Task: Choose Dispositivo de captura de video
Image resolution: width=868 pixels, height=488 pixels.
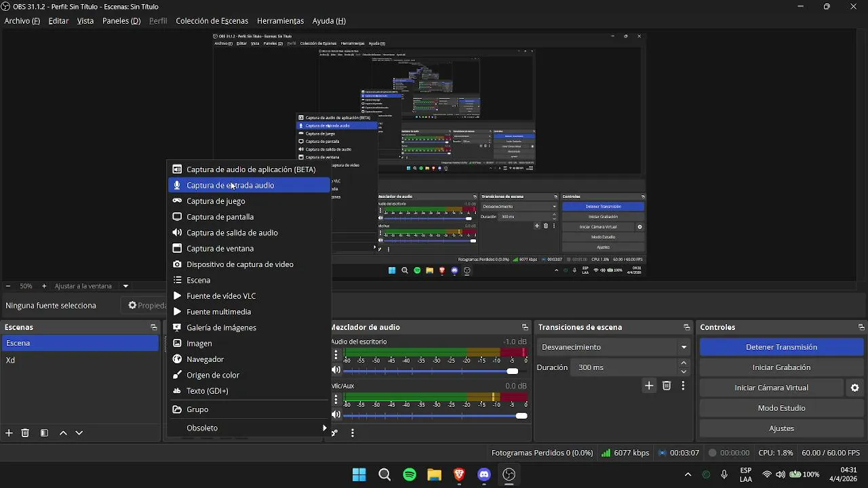Action: [248, 264]
